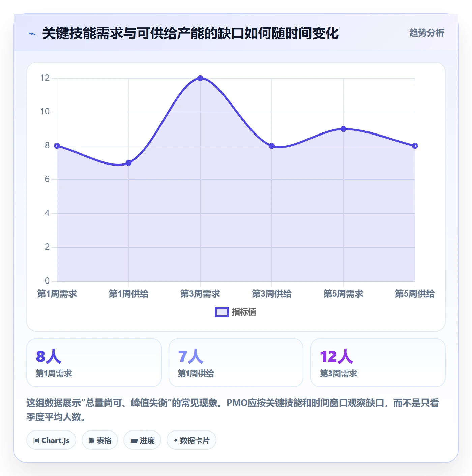Image resolution: width=472 pixels, height=476 pixels.
Task: Open the 8人 第1周需求 stat card
Action: pos(94,363)
